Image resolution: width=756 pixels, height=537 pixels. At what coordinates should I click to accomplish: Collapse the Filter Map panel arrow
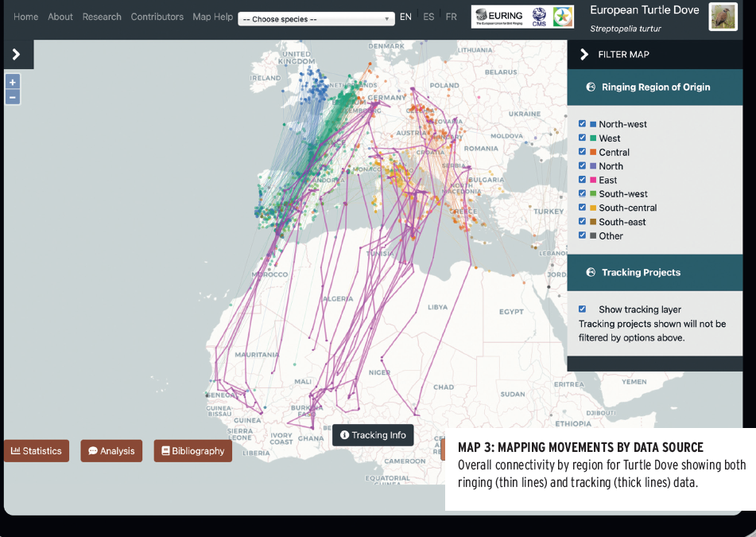(x=583, y=55)
